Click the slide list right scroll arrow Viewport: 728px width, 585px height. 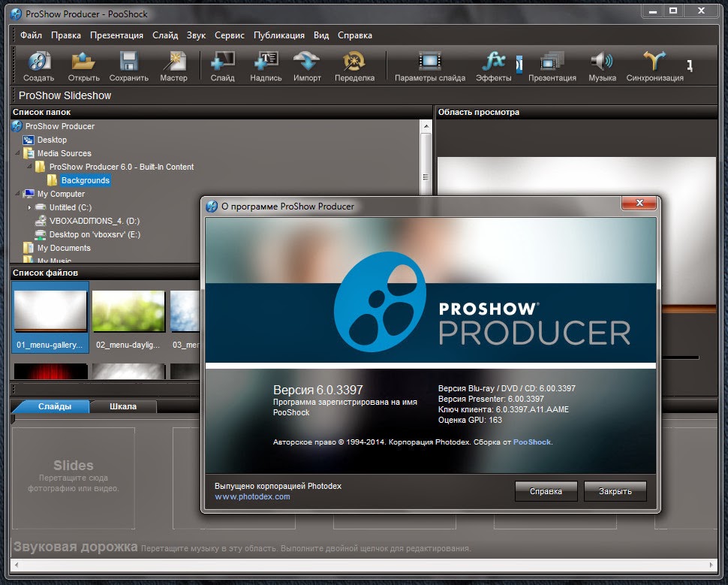[711, 565]
